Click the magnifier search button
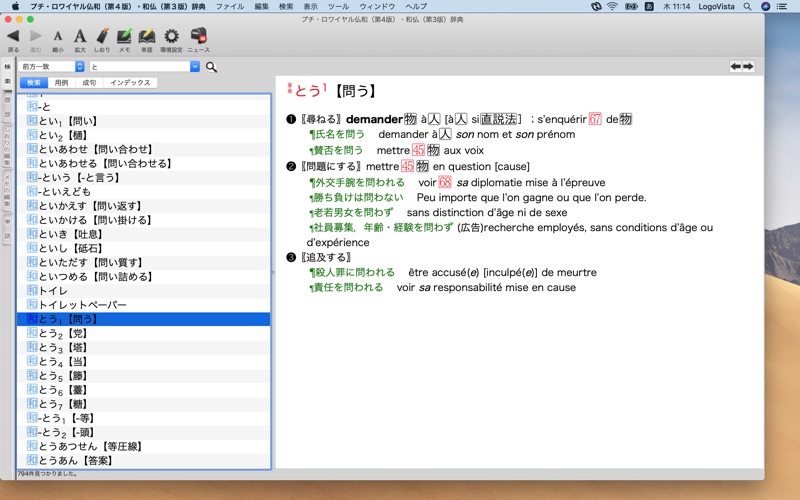The width and height of the screenshot is (800, 500). pos(211,67)
